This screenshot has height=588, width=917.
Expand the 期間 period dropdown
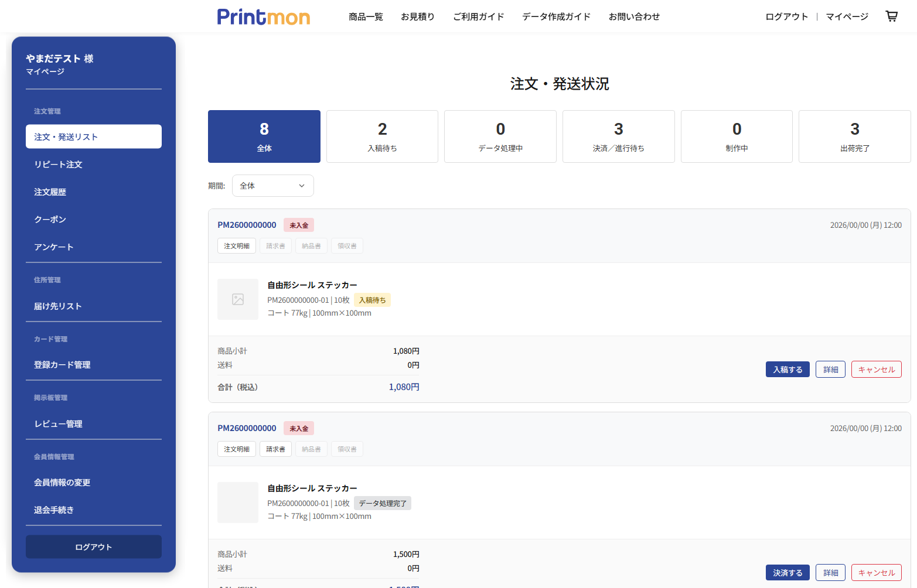tap(272, 186)
